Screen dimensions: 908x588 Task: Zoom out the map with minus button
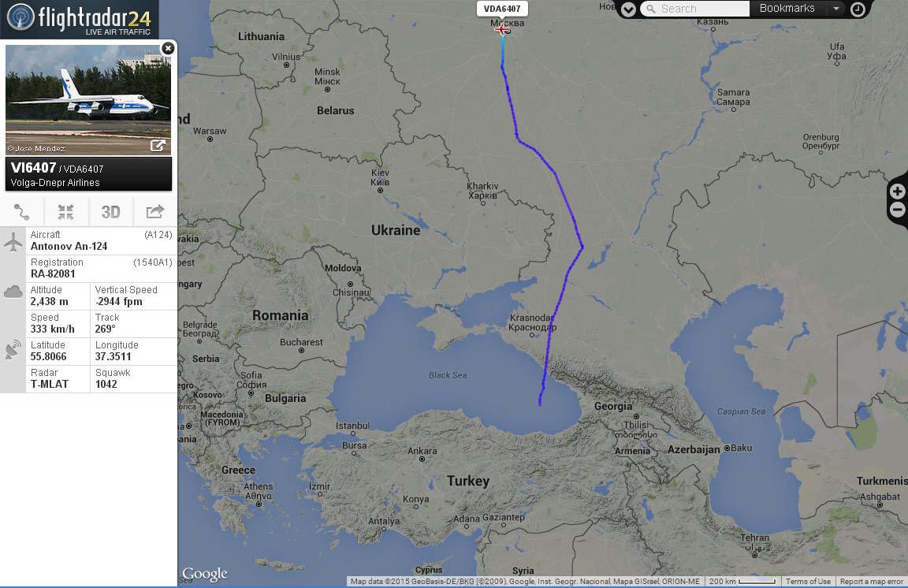(898, 210)
